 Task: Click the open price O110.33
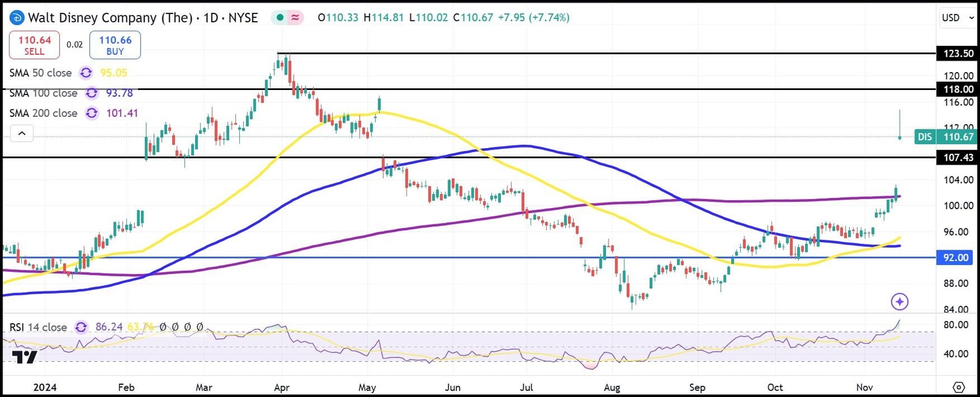(338, 18)
